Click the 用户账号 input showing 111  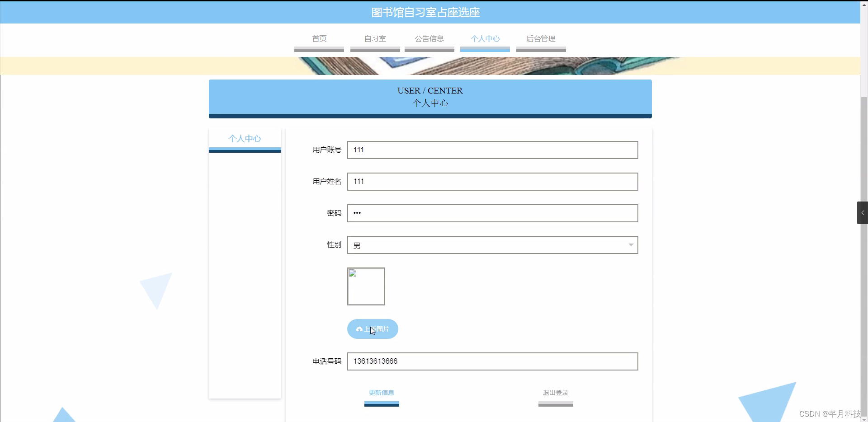pos(492,150)
